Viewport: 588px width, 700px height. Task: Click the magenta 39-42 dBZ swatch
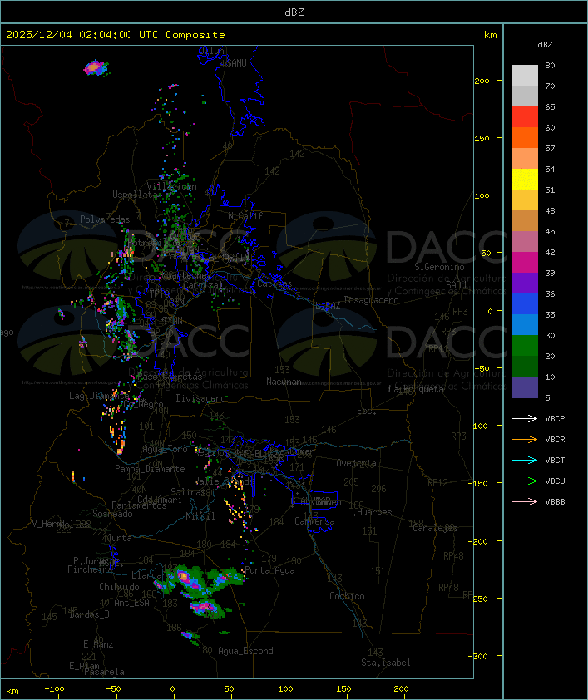[525, 263]
